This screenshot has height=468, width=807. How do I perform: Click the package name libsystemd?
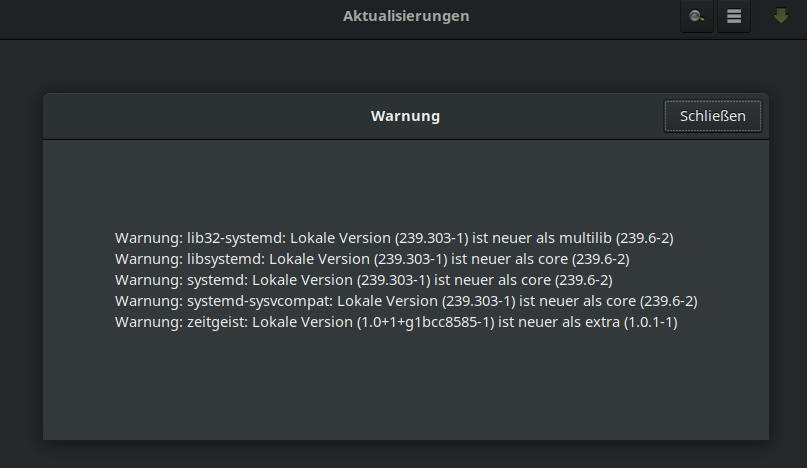click(226, 259)
